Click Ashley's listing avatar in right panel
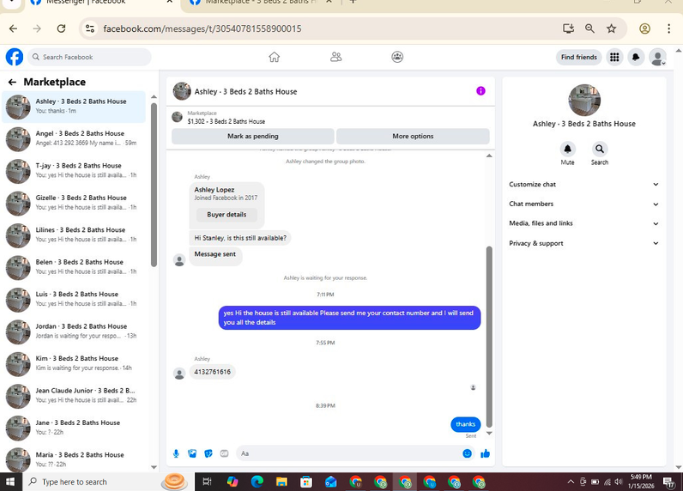Viewport: 683px width, 491px height. 584,100
